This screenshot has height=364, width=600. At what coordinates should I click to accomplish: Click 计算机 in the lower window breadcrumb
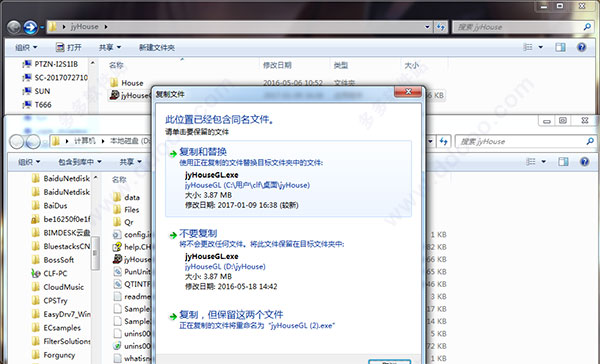click(x=85, y=141)
